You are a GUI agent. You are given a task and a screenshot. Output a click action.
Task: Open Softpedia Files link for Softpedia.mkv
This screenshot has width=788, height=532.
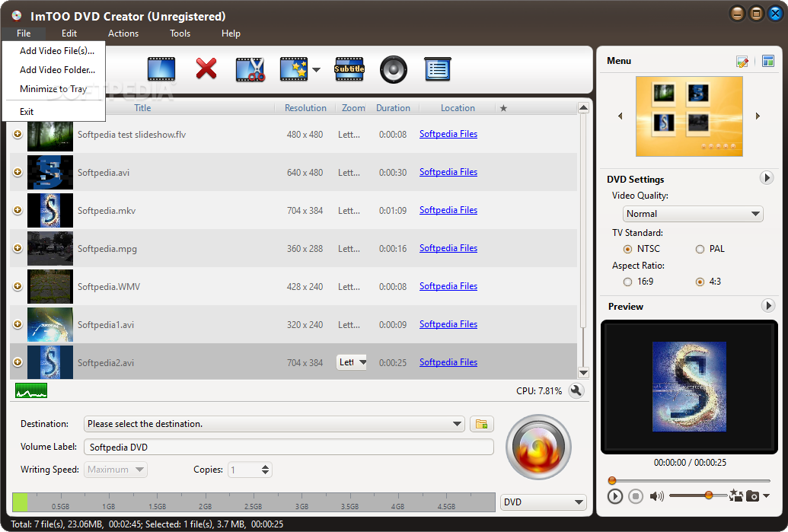(448, 210)
